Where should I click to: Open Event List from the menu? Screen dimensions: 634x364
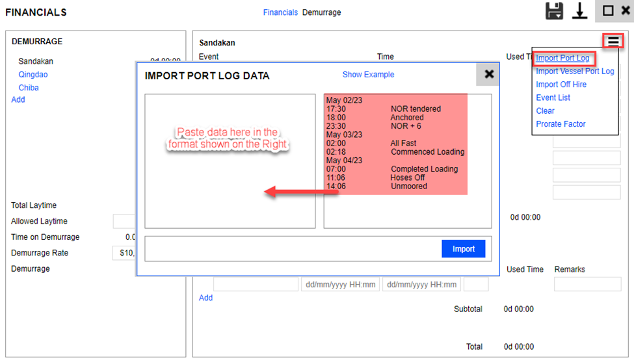[553, 97]
